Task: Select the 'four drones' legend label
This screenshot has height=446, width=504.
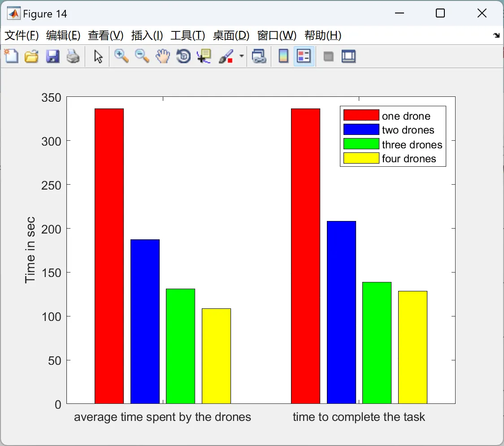Action: click(409, 159)
